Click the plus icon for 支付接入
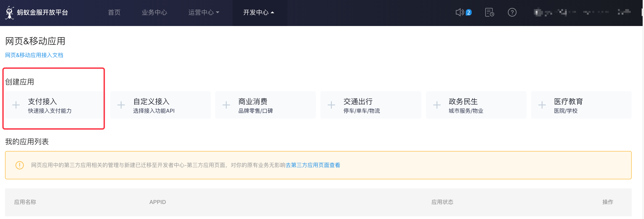 [16, 105]
